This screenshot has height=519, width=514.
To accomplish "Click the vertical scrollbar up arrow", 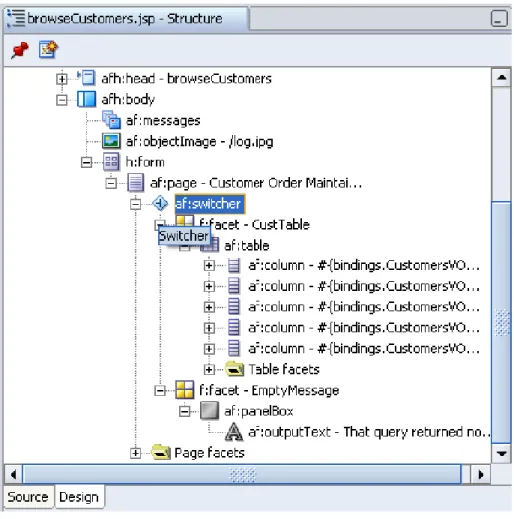I will 501,77.
